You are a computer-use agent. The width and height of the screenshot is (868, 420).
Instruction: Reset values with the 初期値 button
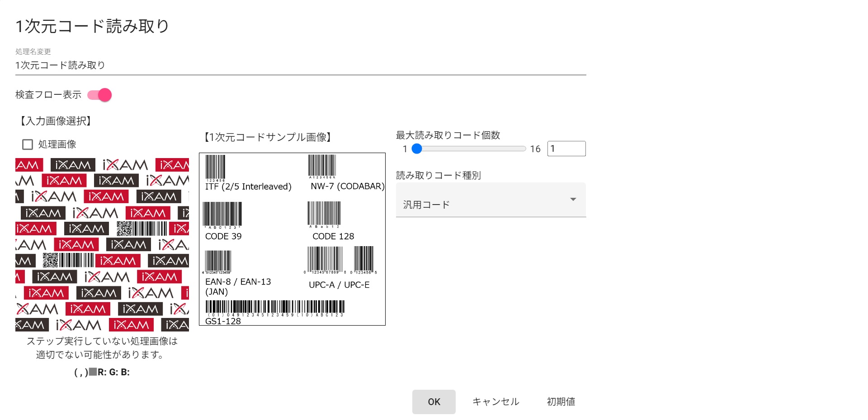[561, 401]
